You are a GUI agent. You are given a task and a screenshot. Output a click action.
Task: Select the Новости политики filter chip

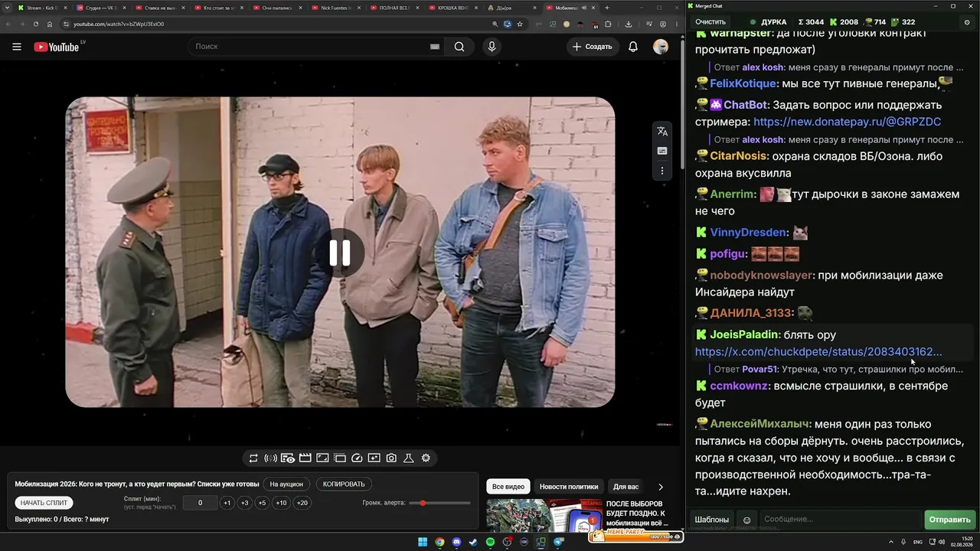point(569,487)
